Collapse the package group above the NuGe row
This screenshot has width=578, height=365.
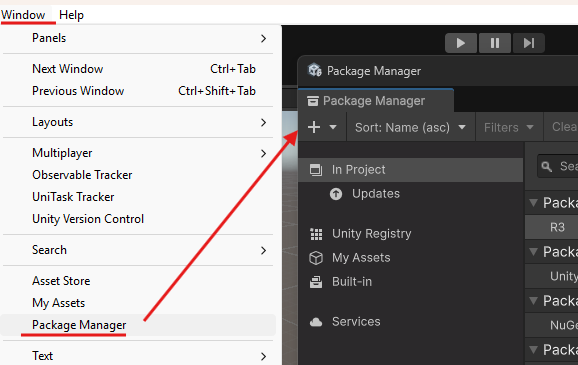click(533, 300)
